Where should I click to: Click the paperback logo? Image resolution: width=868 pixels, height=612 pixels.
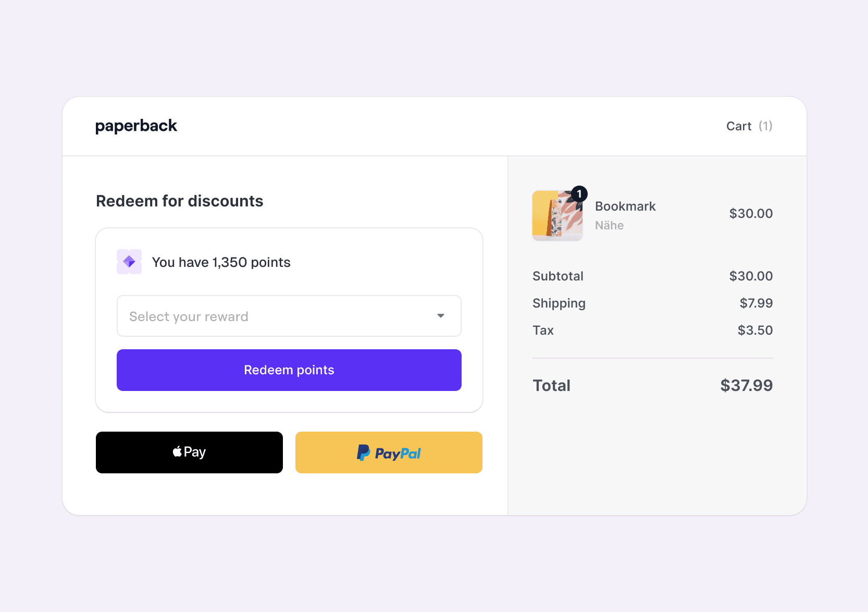point(136,126)
